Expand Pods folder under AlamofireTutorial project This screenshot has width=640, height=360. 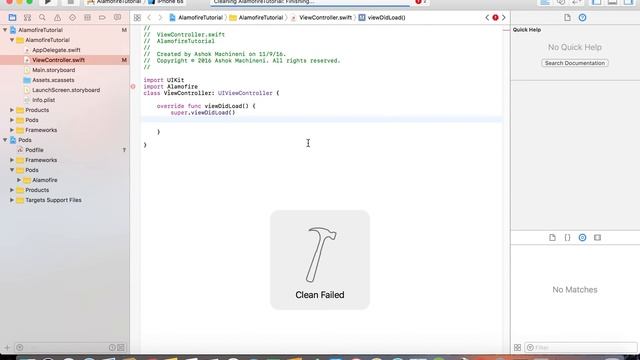[x=12, y=120]
